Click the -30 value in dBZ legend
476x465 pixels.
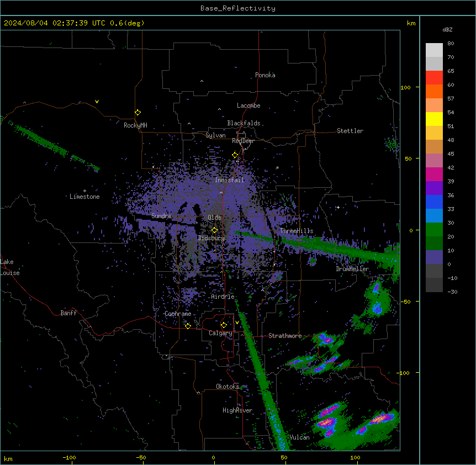pos(452,292)
